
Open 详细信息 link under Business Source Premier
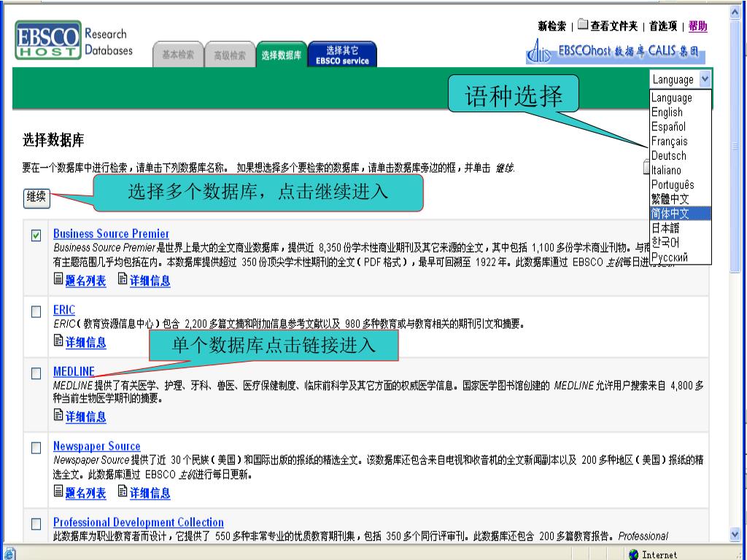pyautogui.click(x=150, y=281)
